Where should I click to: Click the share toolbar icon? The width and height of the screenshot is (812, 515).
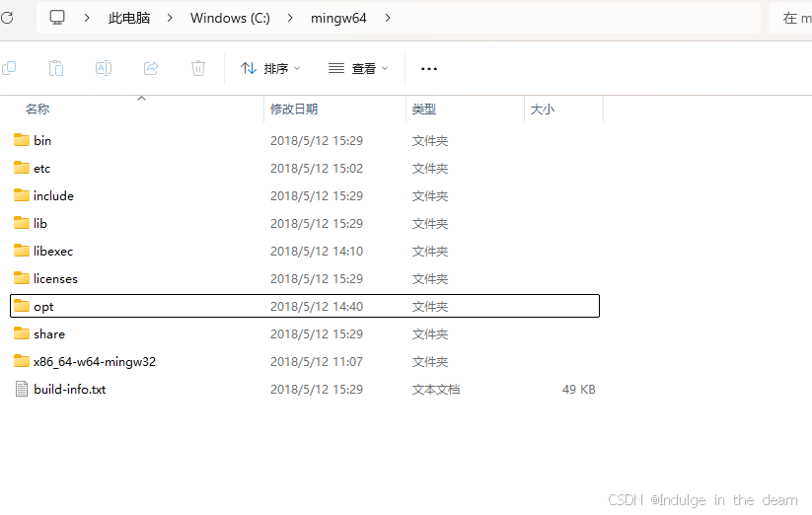[151, 68]
